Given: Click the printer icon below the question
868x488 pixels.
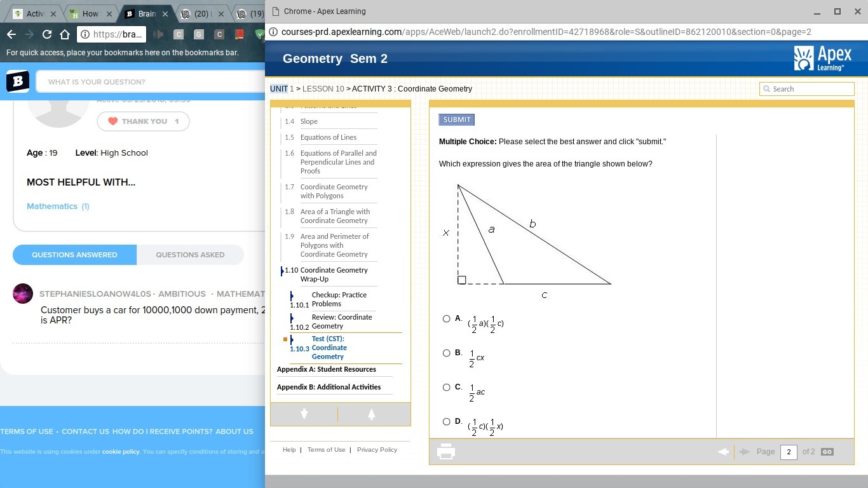Looking at the screenshot, I should tap(446, 452).
